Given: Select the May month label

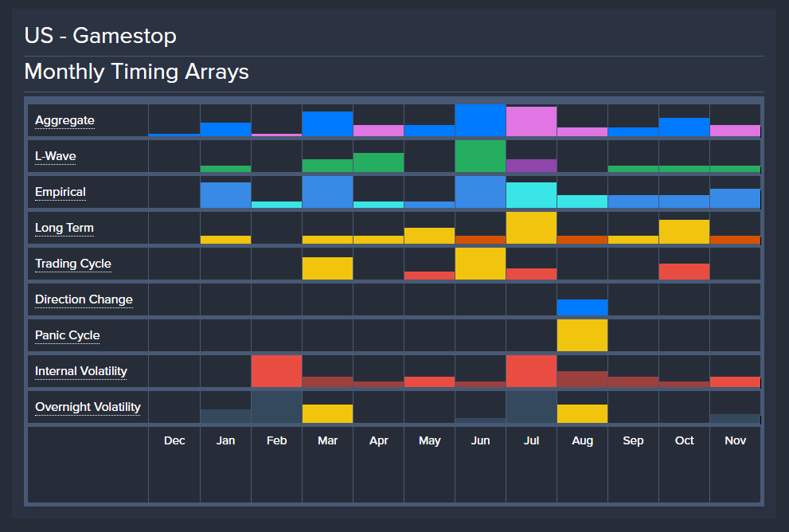Looking at the screenshot, I should pos(430,440).
